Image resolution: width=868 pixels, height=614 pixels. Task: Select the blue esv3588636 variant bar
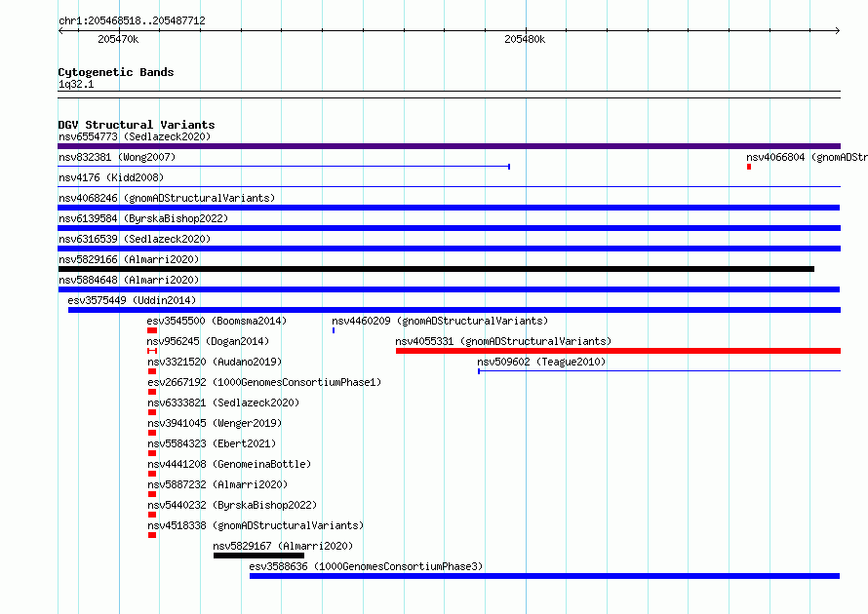tap(545, 576)
